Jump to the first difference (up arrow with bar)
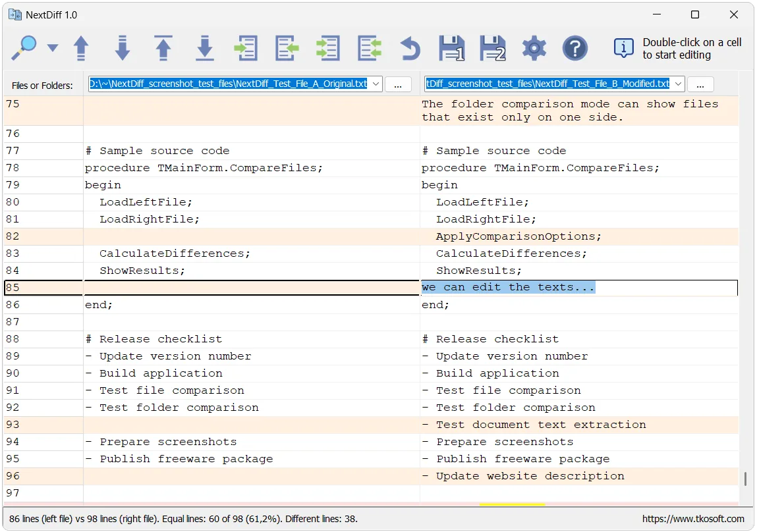 coord(163,48)
